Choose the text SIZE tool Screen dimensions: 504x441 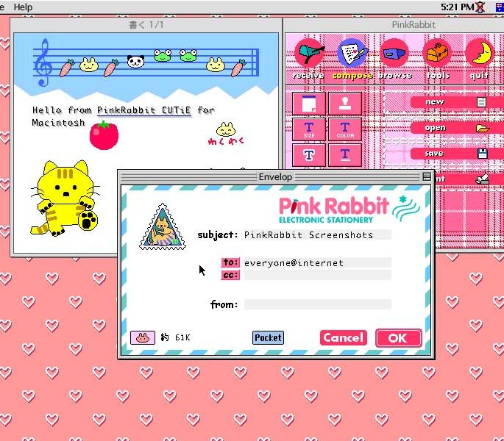pyautogui.click(x=308, y=129)
